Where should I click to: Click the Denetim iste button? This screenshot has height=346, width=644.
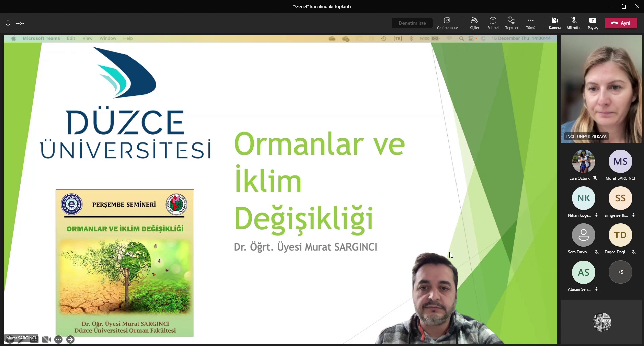click(412, 23)
